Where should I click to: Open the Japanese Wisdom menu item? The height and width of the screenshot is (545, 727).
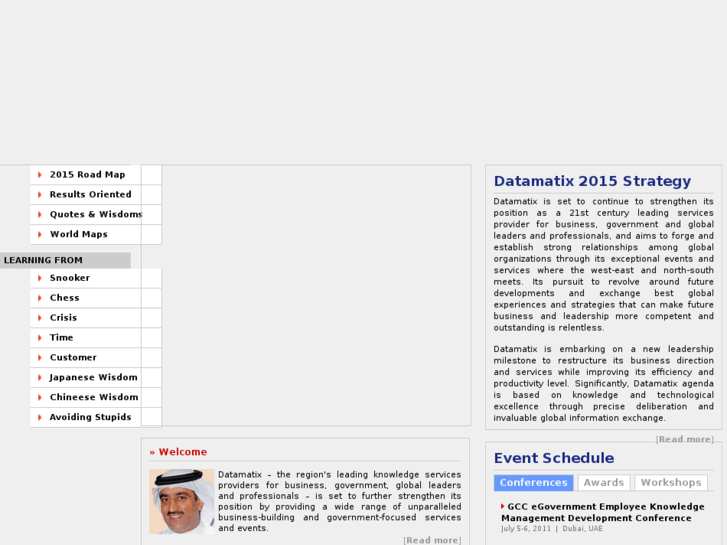coord(94,378)
